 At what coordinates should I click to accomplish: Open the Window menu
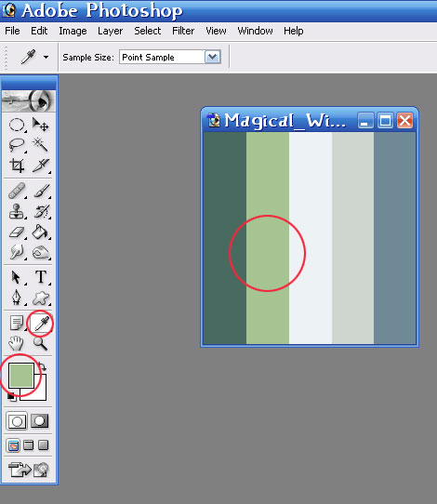pyautogui.click(x=255, y=31)
